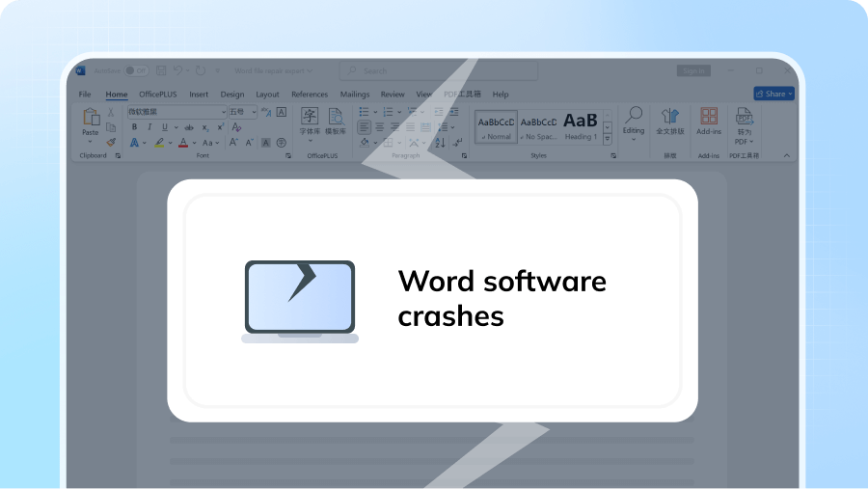The height and width of the screenshot is (489, 868).
Task: Click the Cut scissors icon
Action: pyautogui.click(x=111, y=113)
